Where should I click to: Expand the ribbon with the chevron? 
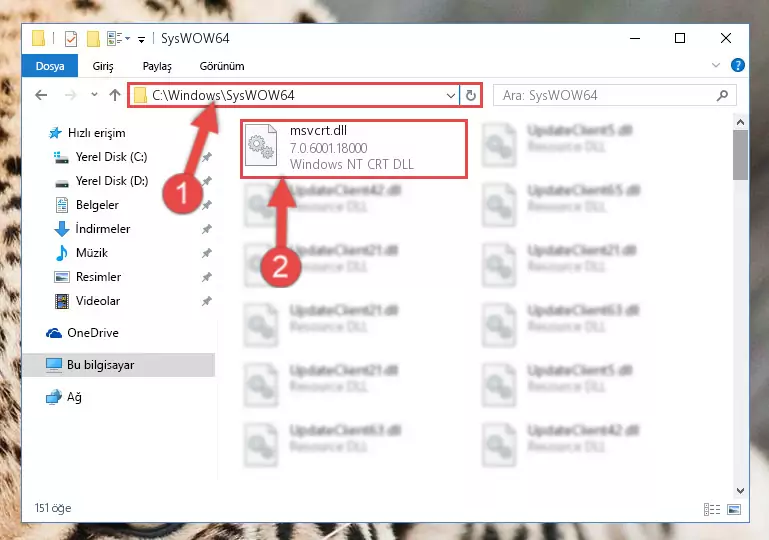click(x=716, y=65)
